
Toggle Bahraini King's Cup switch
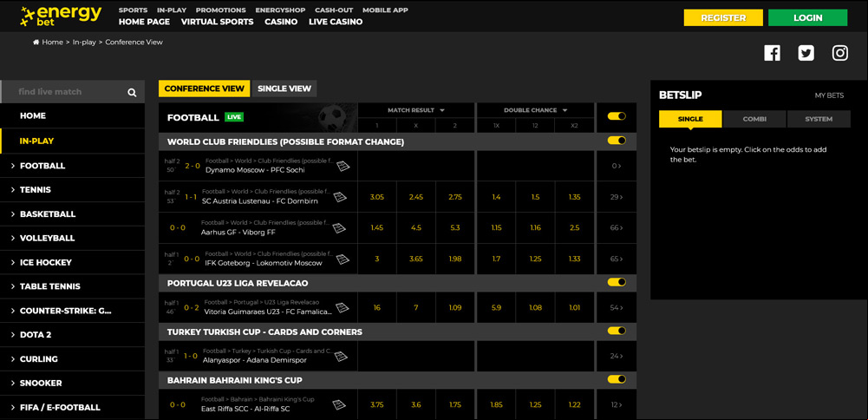(617, 379)
